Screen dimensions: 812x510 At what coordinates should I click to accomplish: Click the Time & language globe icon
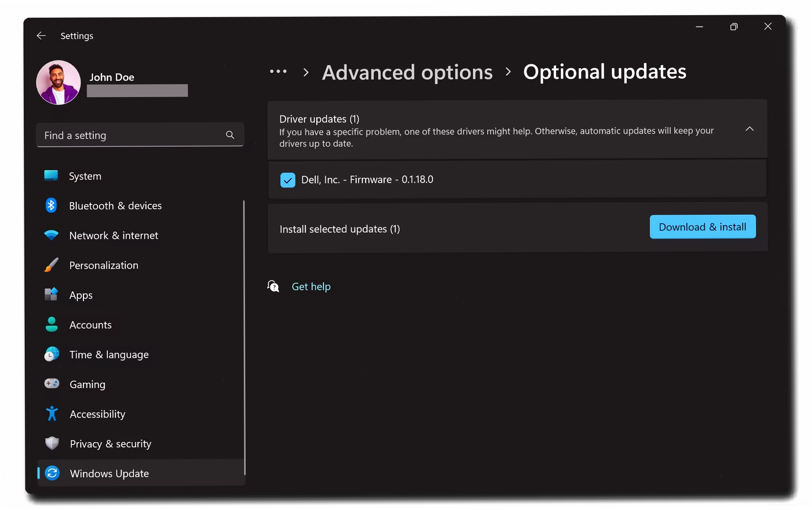(52, 354)
